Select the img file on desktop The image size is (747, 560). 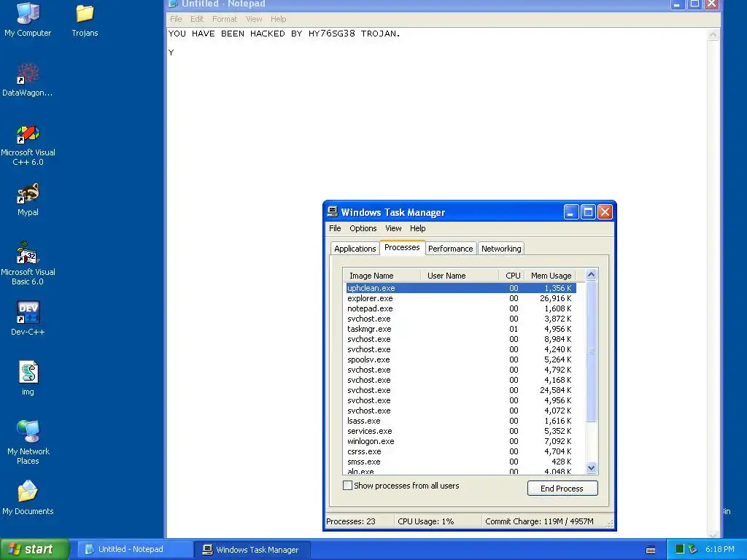[28, 378]
